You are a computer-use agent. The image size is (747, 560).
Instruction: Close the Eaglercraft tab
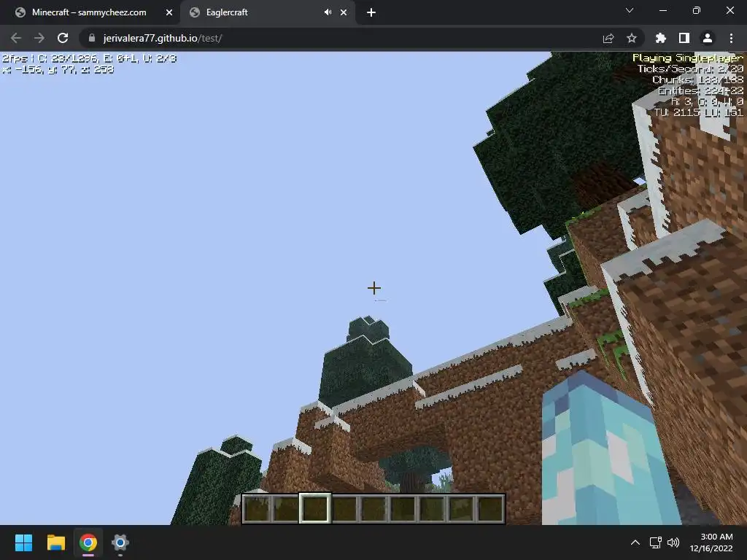[x=344, y=12]
